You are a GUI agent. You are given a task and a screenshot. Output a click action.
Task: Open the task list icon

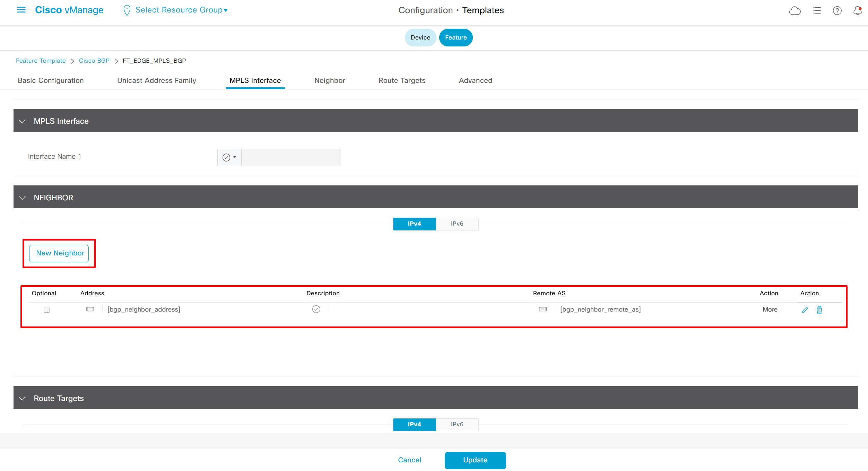tap(817, 11)
